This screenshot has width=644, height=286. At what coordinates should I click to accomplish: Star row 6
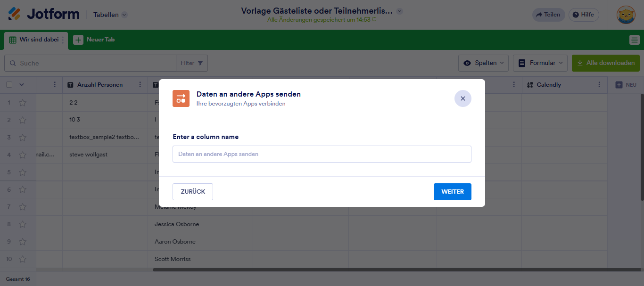[22, 189]
